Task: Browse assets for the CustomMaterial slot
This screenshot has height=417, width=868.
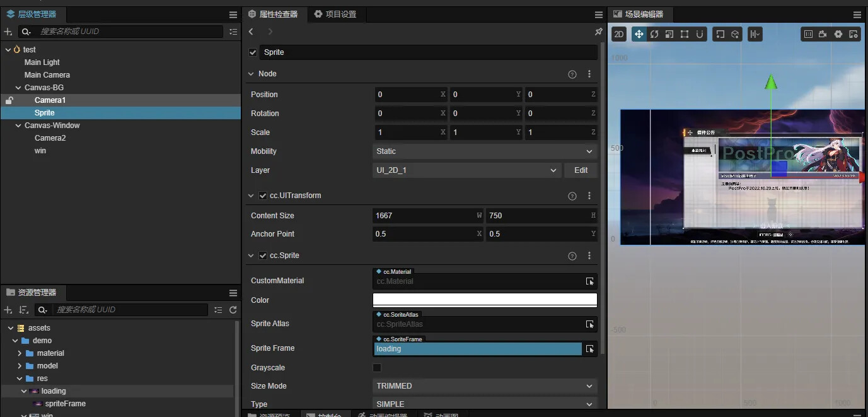Action: (x=590, y=281)
